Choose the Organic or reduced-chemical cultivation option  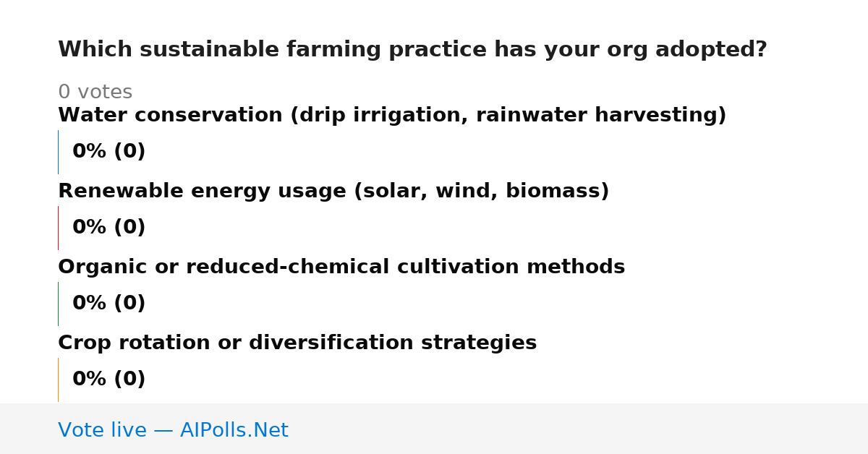coord(341,267)
